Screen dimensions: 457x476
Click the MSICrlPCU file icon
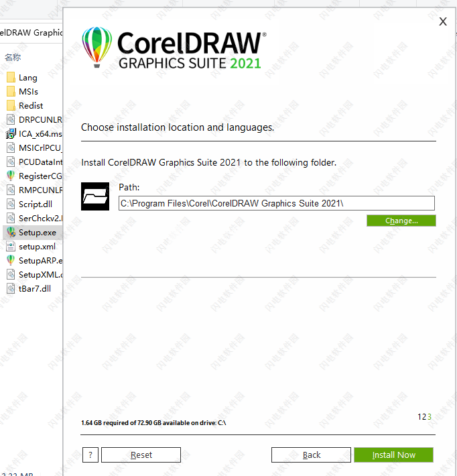pyautogui.click(x=11, y=148)
